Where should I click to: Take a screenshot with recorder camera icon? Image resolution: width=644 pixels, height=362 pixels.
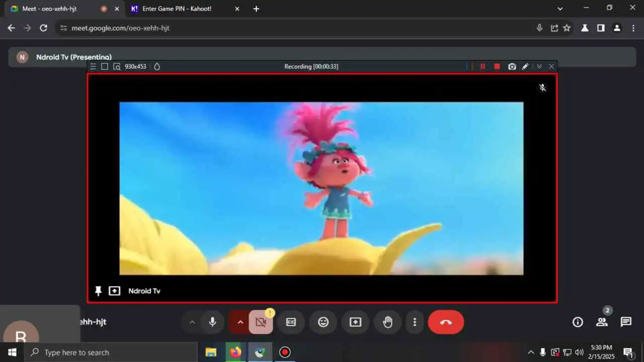pyautogui.click(x=512, y=66)
